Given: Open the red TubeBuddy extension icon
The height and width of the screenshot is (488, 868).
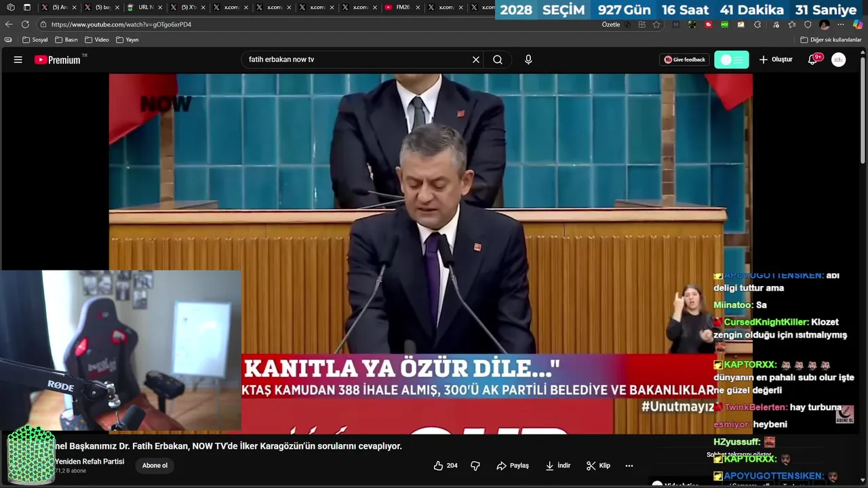Looking at the screenshot, I should coord(709,24).
